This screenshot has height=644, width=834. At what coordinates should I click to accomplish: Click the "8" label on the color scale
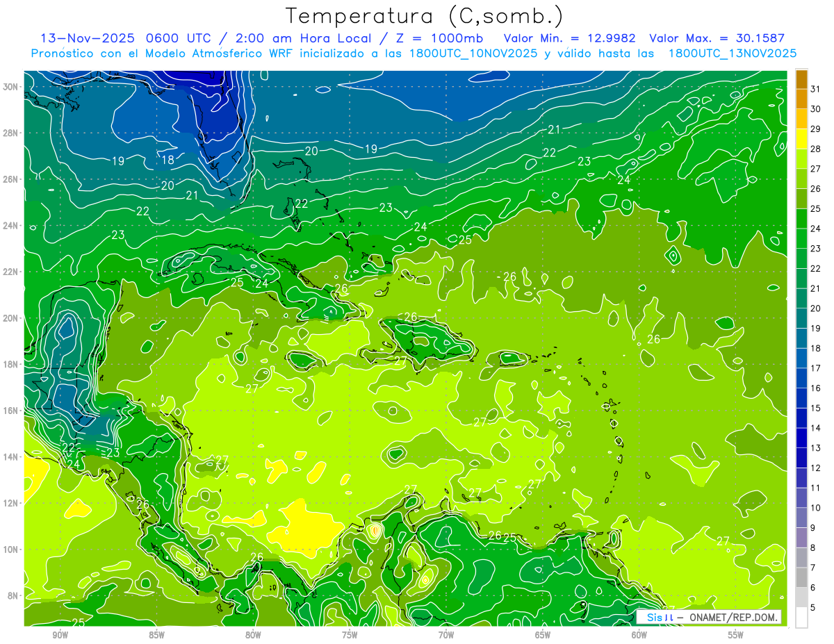[813, 548]
